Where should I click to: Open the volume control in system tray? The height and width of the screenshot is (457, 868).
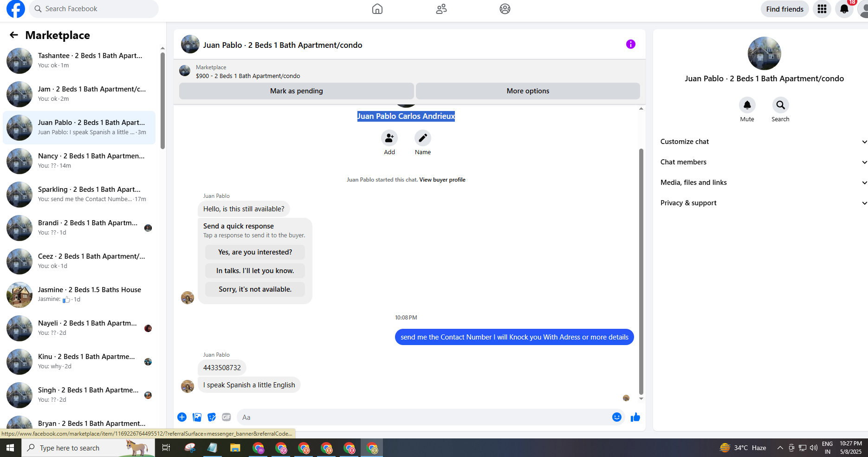click(x=814, y=448)
